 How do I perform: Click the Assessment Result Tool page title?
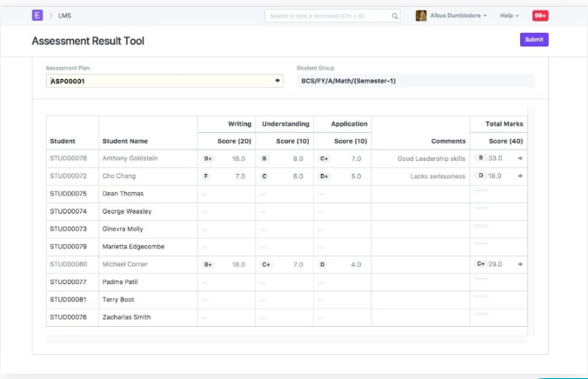[88, 41]
